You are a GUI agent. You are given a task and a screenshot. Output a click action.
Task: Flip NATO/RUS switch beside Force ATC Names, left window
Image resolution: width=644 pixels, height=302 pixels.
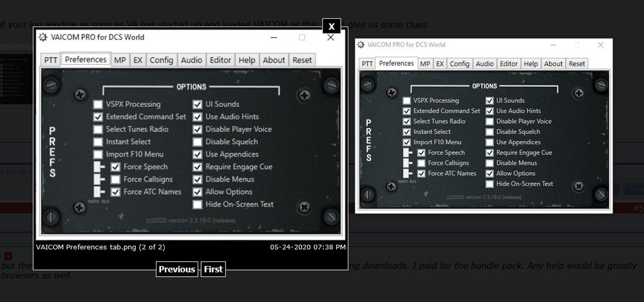coord(99,192)
